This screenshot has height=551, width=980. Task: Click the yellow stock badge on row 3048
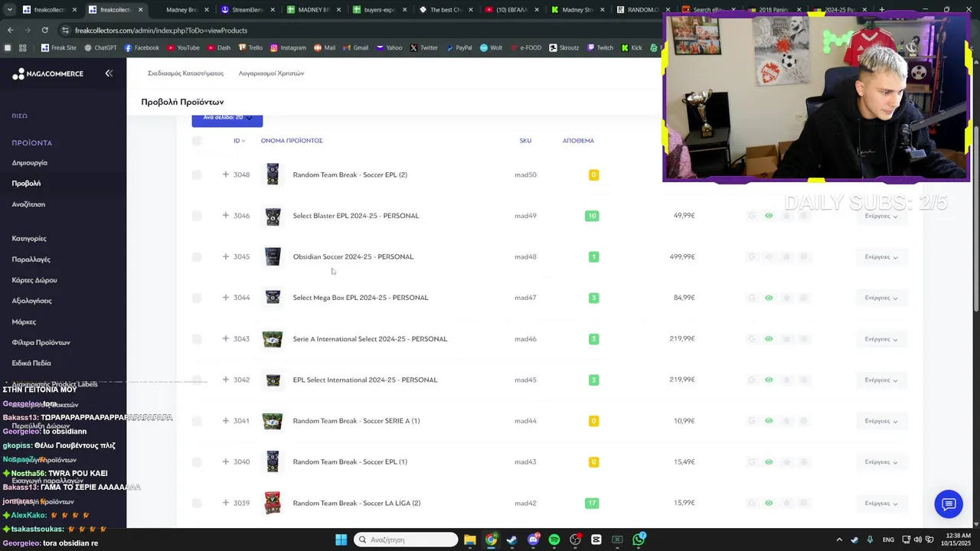coord(593,174)
